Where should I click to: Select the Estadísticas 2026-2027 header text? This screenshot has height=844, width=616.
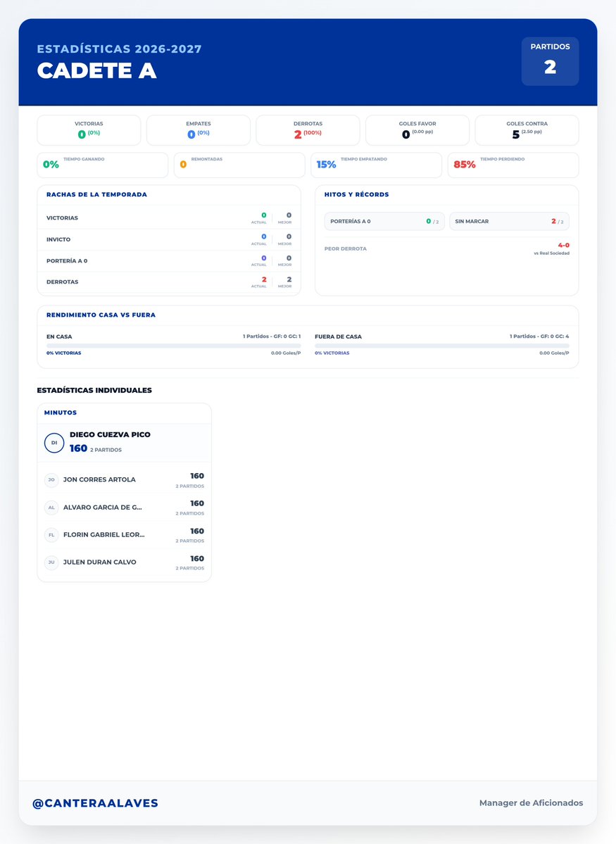[x=120, y=49]
